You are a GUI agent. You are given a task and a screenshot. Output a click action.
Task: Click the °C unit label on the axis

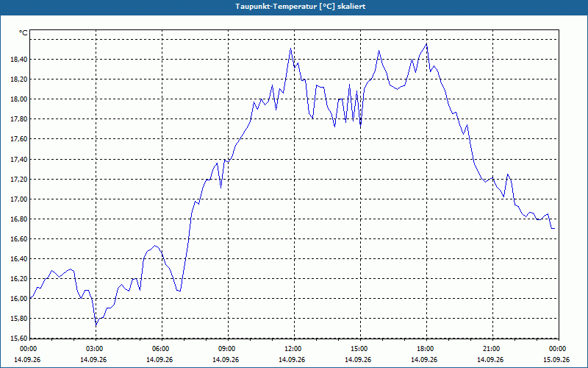click(x=24, y=33)
